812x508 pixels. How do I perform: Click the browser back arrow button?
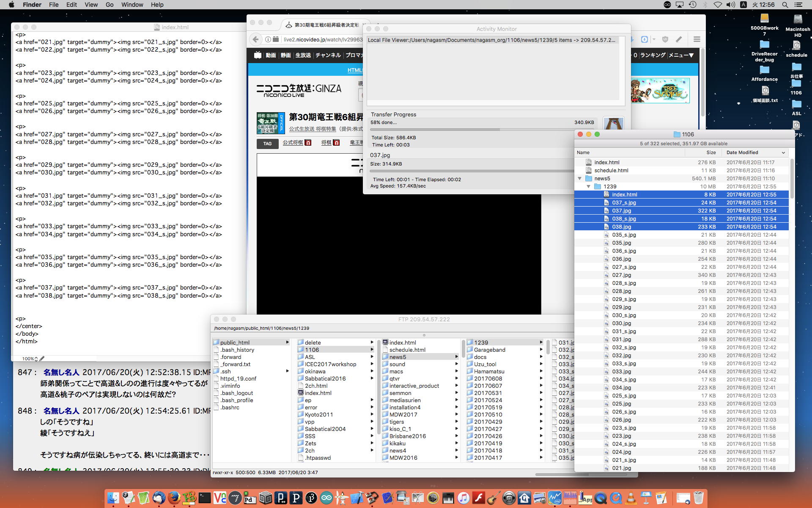click(255, 39)
